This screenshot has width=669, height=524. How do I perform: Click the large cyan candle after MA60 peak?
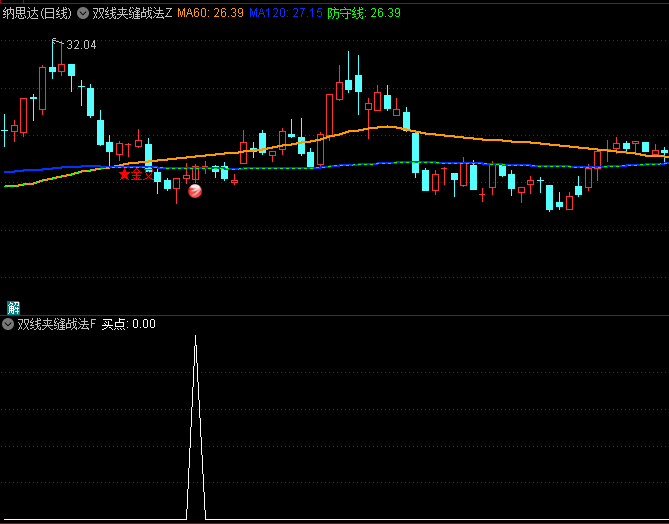pos(416,153)
